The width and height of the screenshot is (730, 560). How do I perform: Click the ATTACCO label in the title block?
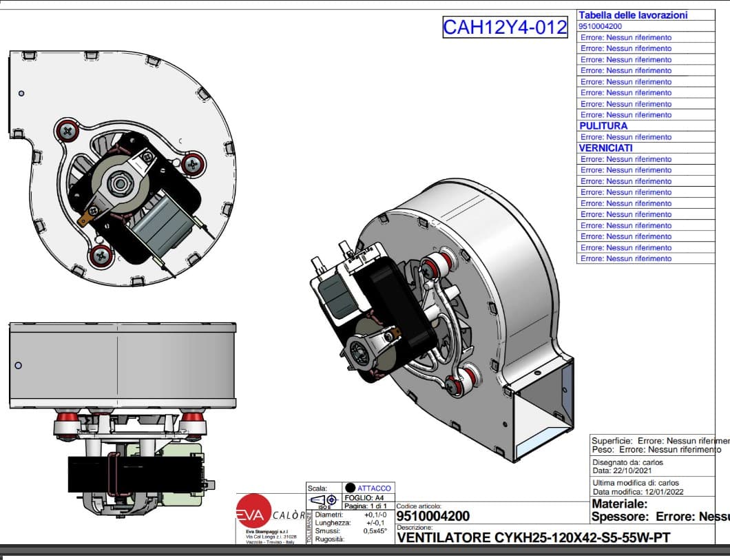[374, 488]
